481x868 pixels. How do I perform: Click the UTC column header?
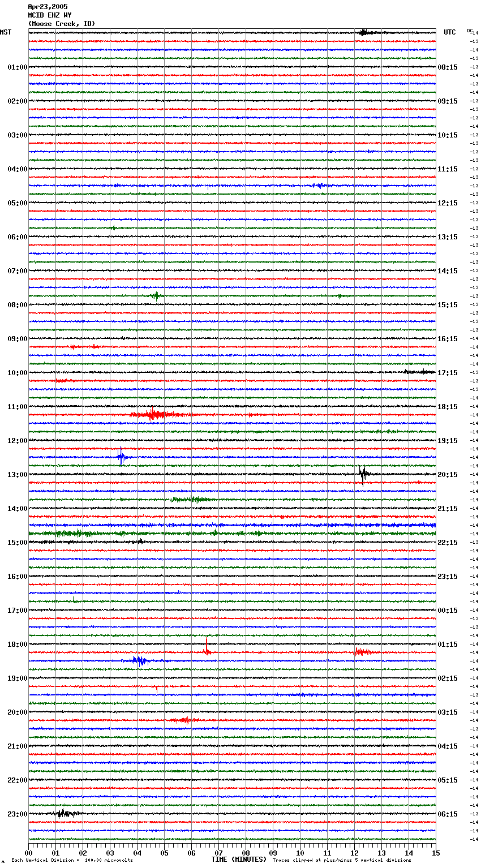point(449,32)
